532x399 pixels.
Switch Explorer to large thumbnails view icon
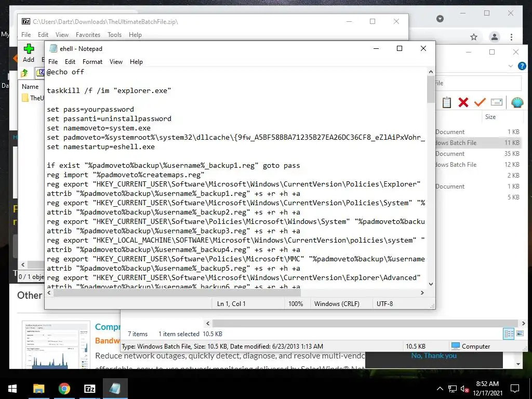(x=520, y=334)
